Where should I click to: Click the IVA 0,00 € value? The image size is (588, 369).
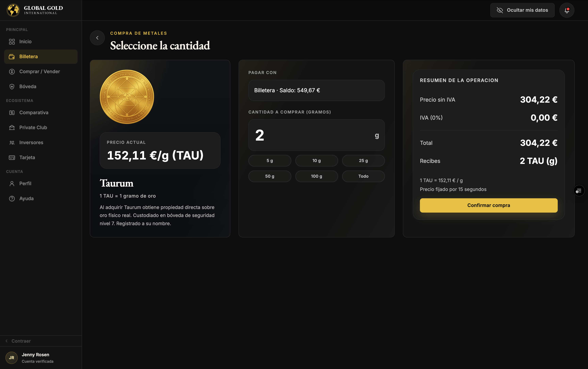[x=544, y=118]
